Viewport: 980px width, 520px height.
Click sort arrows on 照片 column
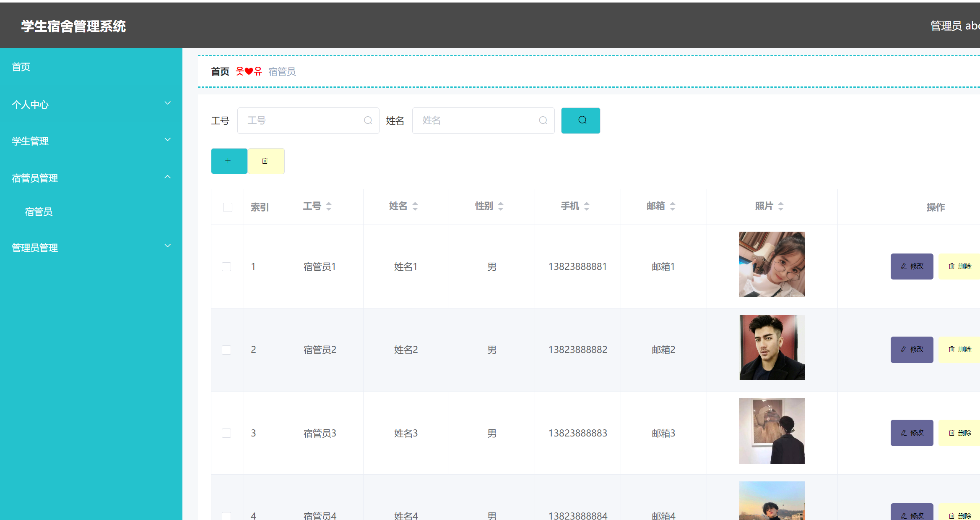pos(781,206)
